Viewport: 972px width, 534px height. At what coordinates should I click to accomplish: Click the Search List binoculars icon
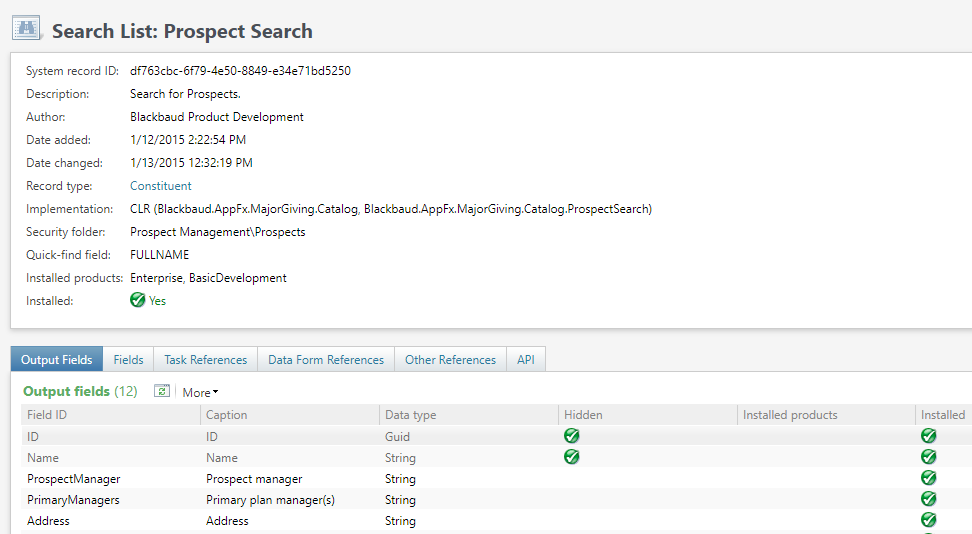pos(27,28)
